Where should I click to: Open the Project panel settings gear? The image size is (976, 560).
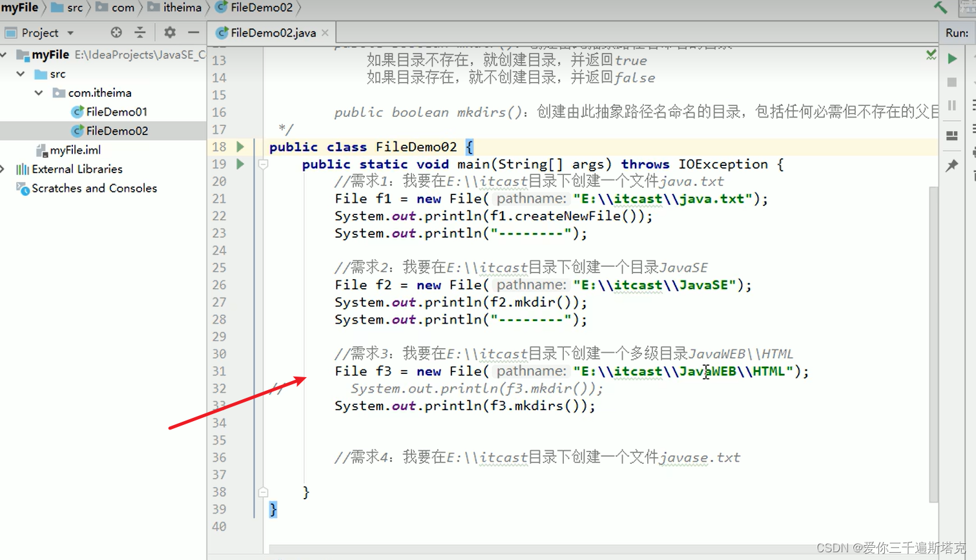point(169,32)
